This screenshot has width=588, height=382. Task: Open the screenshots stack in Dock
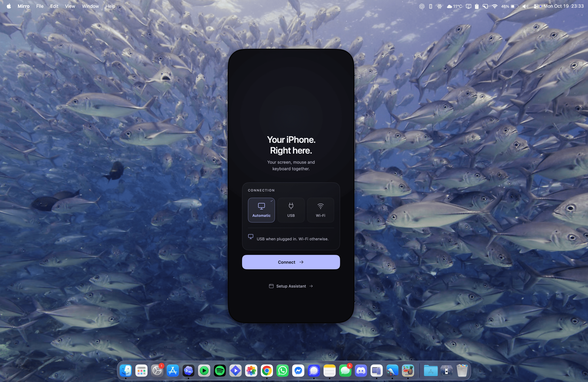[x=446, y=370]
